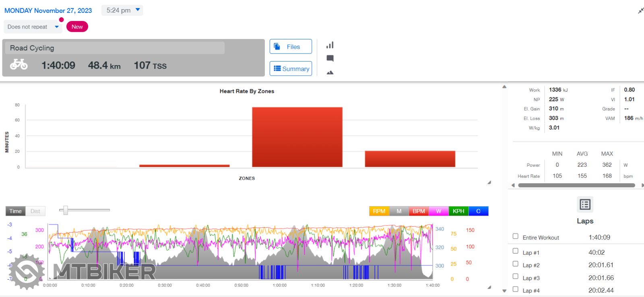Click the collapse arrows icon at top right
Image resolution: width=644 pixels, height=297 pixels.
640,10
